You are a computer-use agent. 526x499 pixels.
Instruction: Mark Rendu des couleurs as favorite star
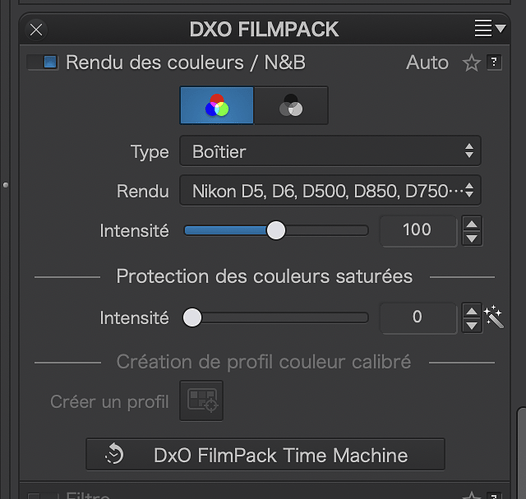[x=471, y=63]
